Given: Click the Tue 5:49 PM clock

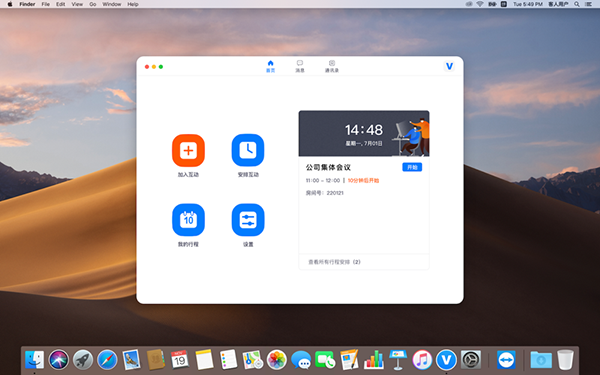Looking at the screenshot, I should 528,4.
